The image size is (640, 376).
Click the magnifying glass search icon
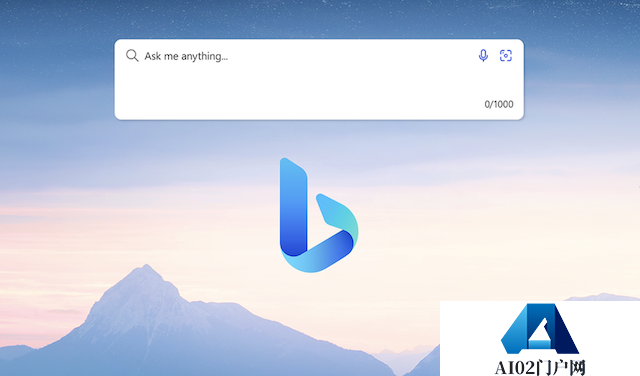tap(132, 56)
